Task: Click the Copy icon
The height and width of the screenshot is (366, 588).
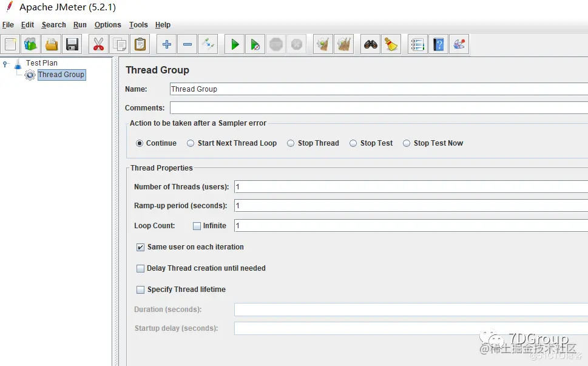Action: (x=120, y=44)
